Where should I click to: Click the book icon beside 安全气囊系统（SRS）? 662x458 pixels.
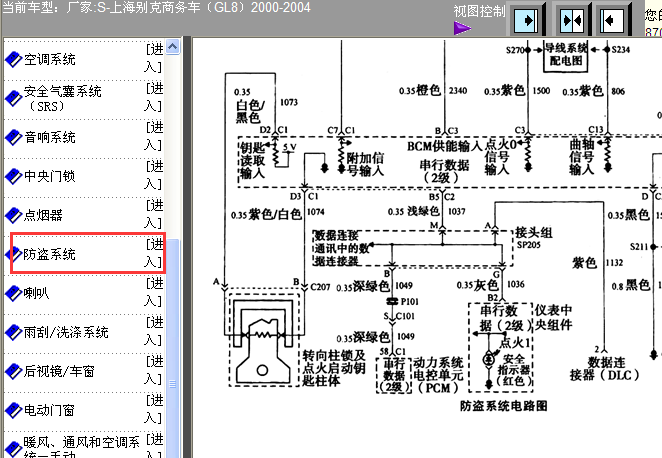(x=13, y=98)
